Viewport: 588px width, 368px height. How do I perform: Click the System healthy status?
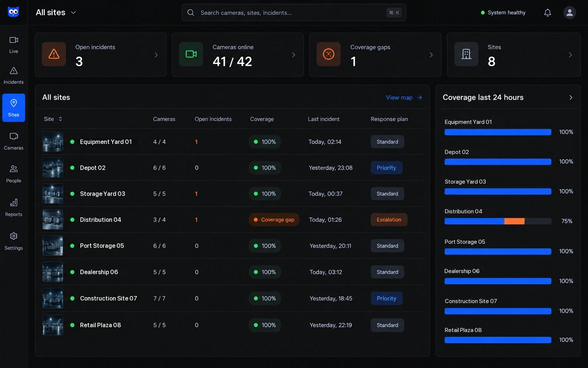point(503,13)
